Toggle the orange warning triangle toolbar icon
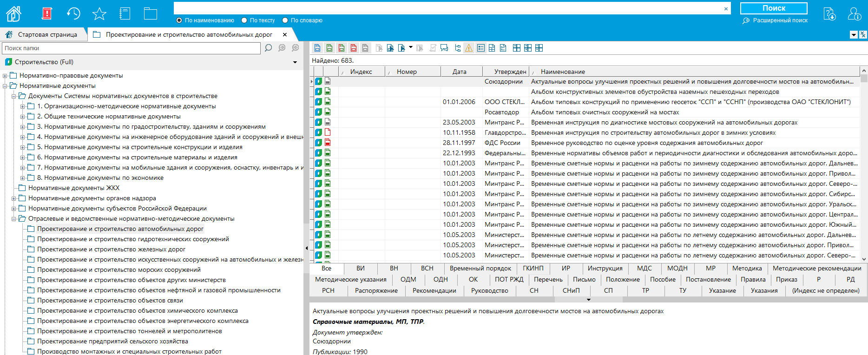This screenshot has width=868, height=355. click(469, 48)
